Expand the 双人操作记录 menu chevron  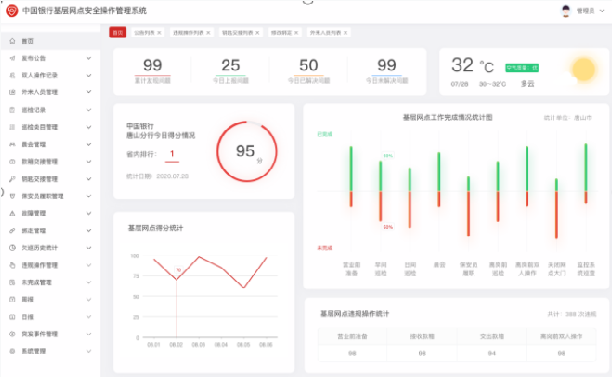click(x=89, y=75)
